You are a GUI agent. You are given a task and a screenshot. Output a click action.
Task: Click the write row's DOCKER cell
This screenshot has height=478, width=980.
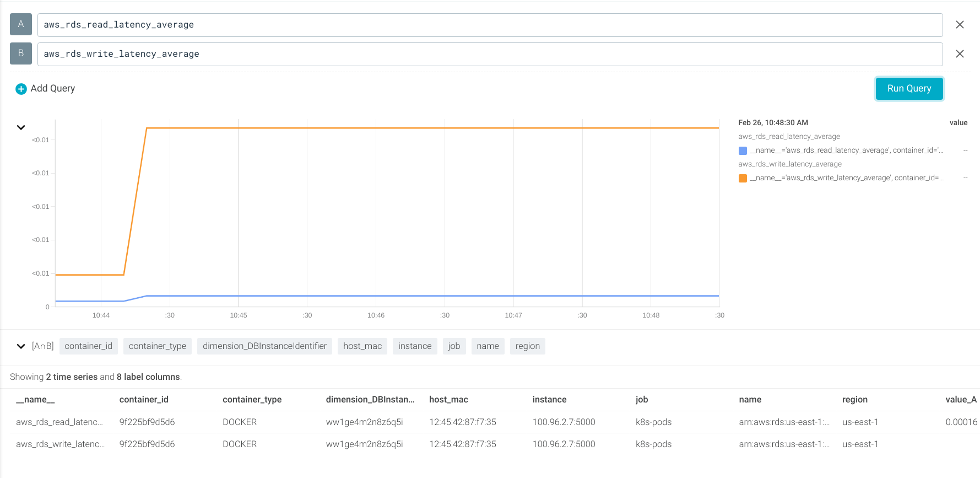240,444
